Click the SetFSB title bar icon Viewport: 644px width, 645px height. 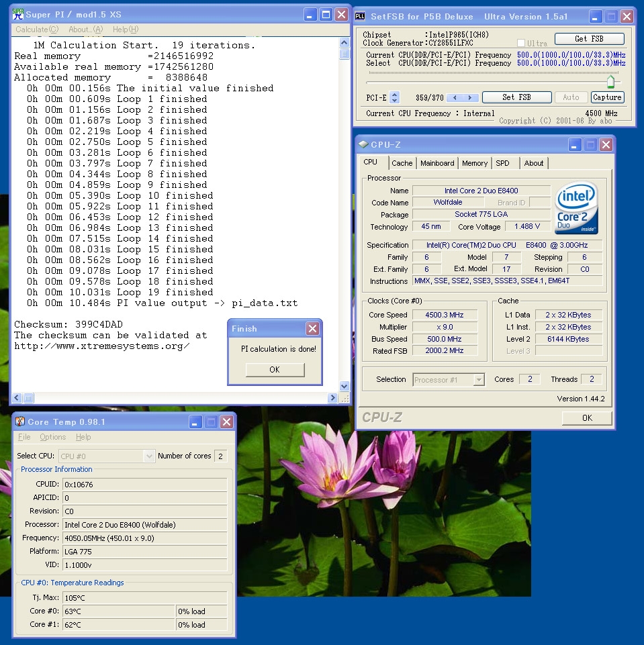tap(360, 16)
